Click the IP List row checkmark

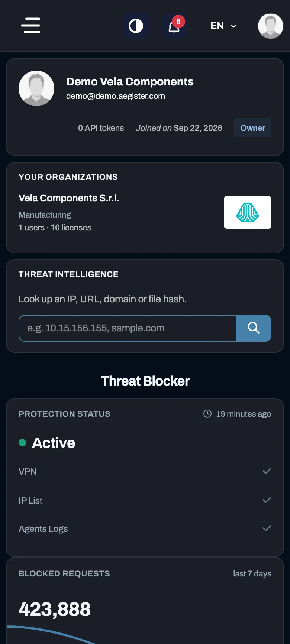pyautogui.click(x=267, y=500)
